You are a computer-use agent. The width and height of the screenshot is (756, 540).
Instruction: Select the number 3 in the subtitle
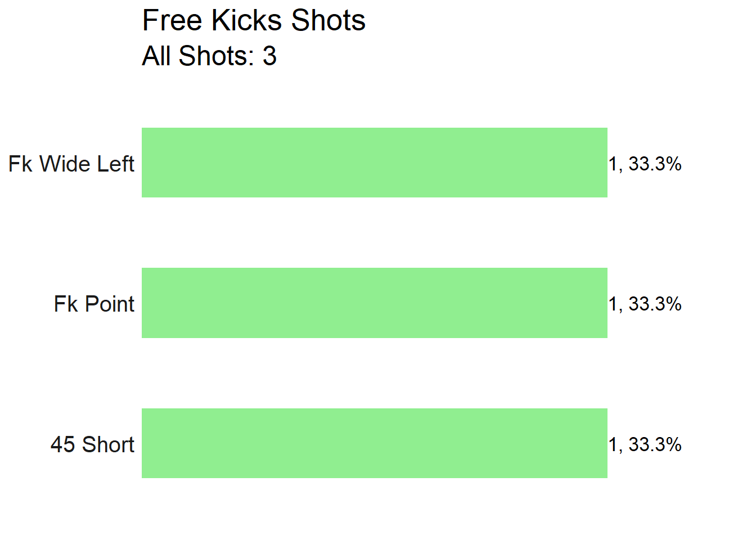[x=270, y=56]
